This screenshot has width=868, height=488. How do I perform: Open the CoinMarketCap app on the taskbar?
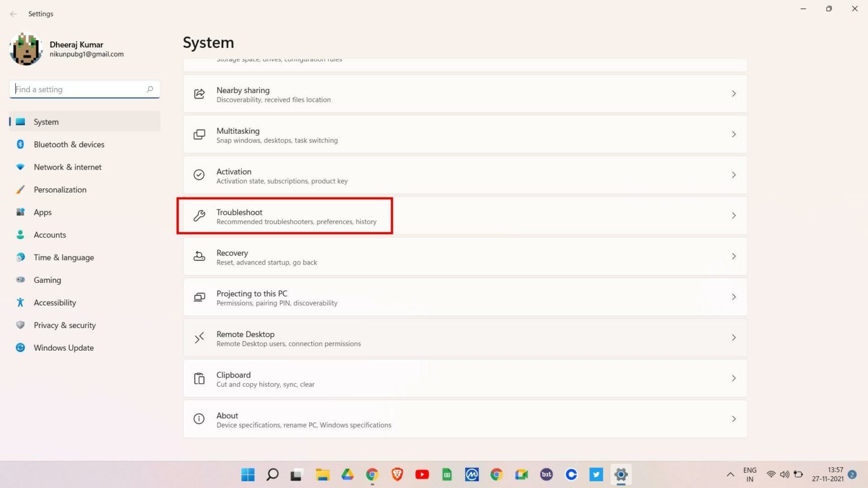(471, 474)
